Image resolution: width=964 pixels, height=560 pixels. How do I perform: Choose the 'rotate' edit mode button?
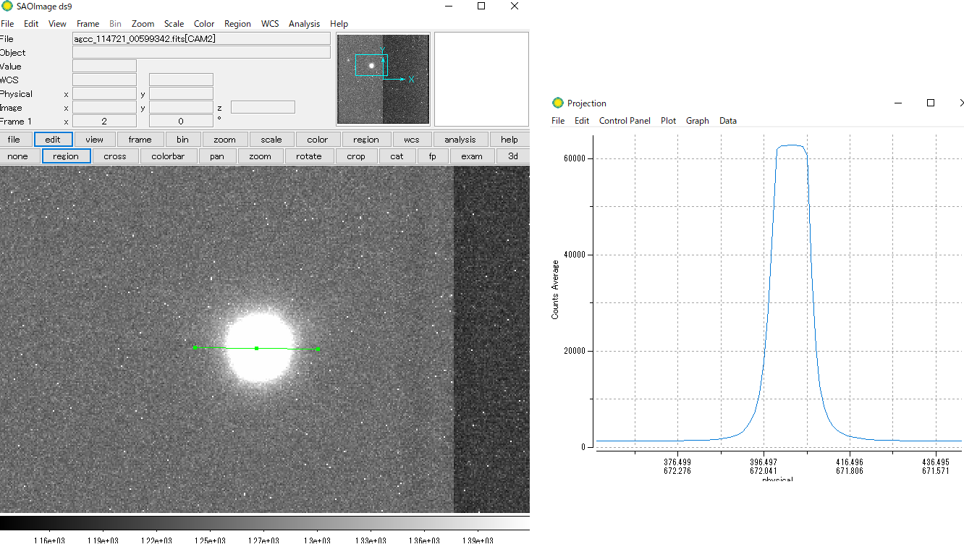coord(308,156)
